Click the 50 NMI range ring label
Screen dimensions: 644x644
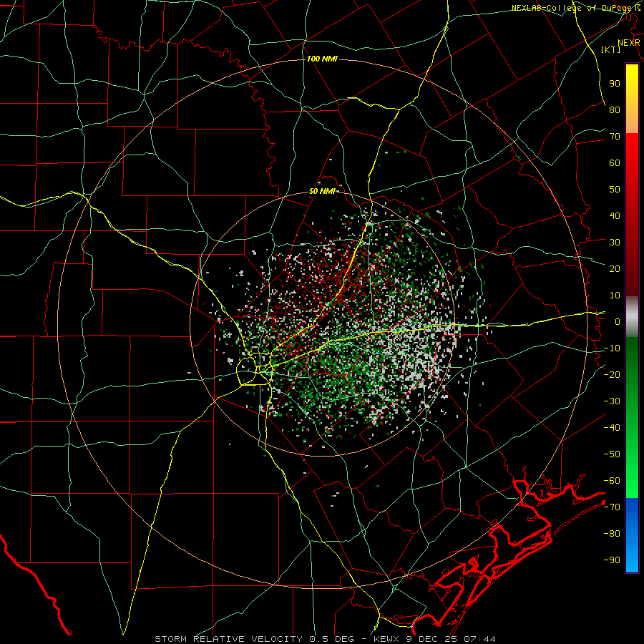[322, 191]
